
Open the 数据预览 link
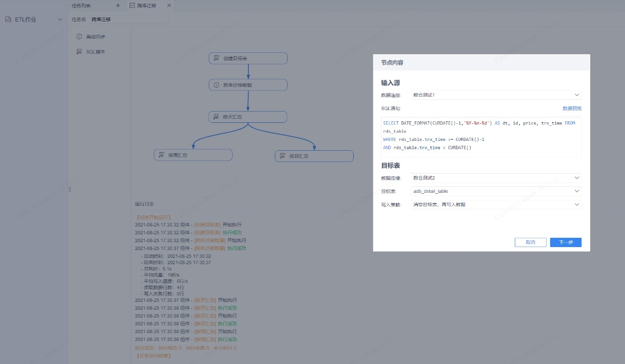tap(572, 108)
